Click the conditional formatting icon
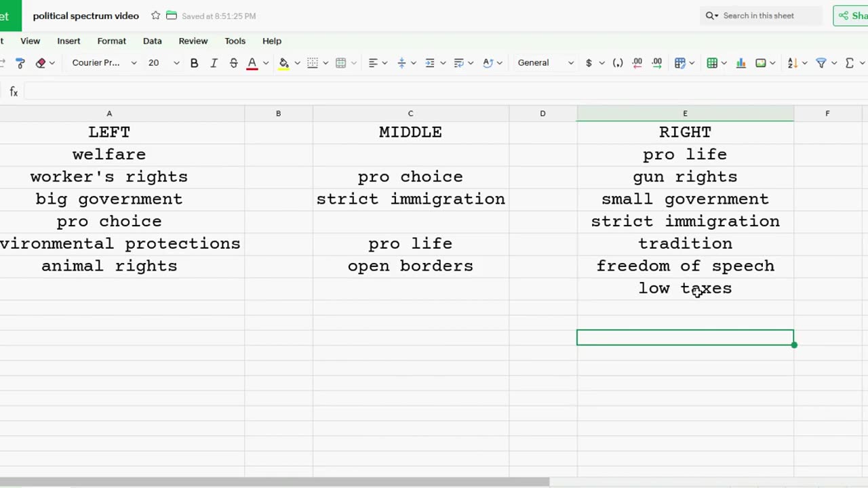 (680, 63)
